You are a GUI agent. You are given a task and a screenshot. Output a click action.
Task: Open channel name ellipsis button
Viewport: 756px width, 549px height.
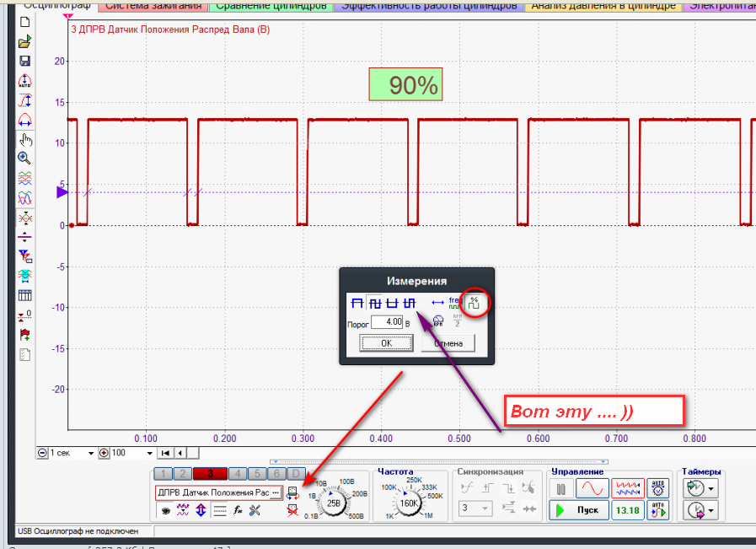click(276, 492)
